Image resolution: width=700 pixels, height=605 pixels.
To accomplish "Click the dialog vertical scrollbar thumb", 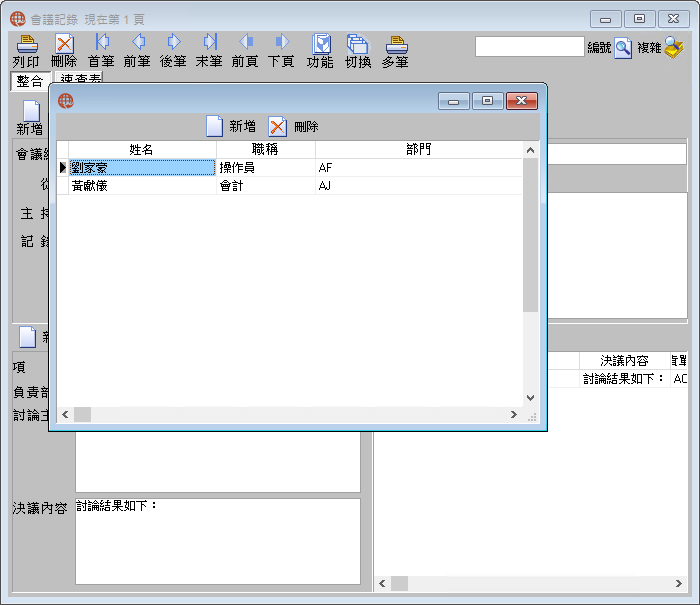I will point(530,235).
